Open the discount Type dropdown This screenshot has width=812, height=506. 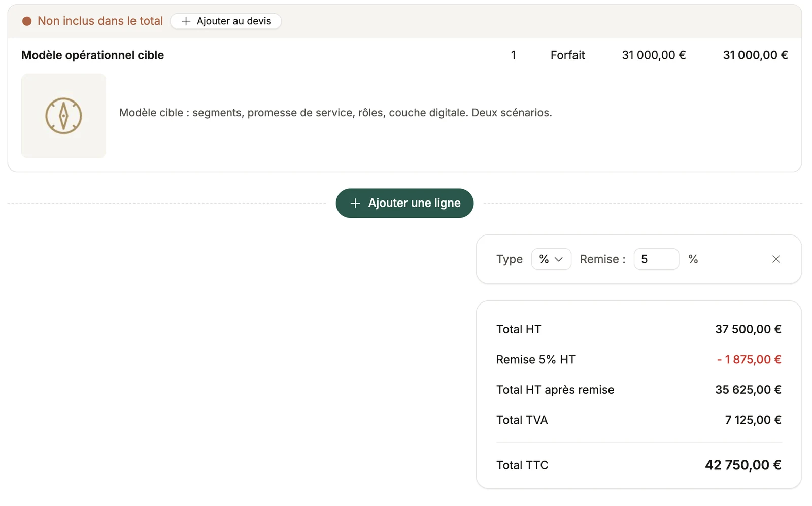(x=551, y=259)
